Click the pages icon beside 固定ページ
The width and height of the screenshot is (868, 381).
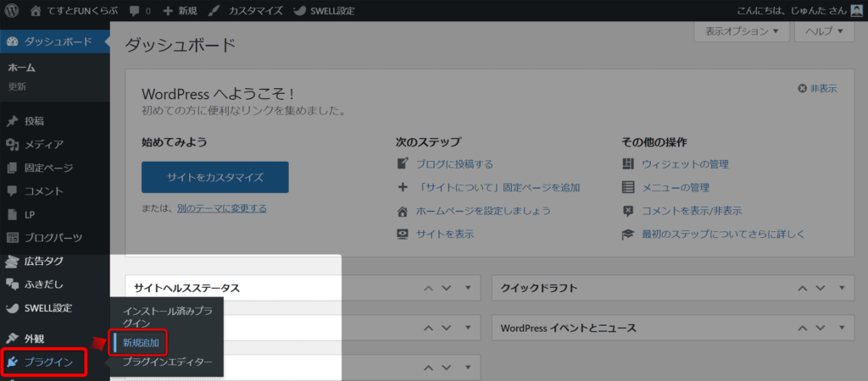12,168
